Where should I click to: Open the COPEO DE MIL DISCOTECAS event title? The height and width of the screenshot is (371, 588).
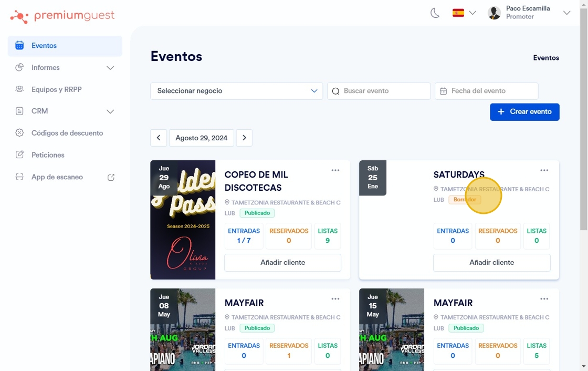pyautogui.click(x=257, y=181)
